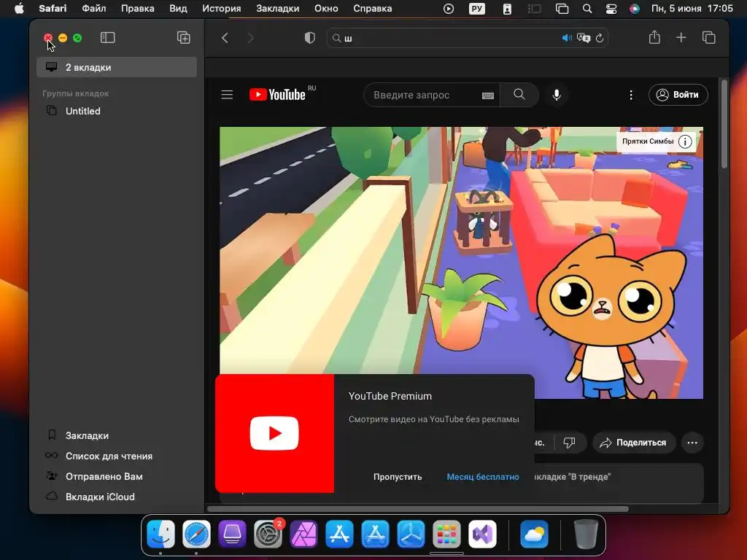Open the Файл menu
747x560 pixels.
[94, 9]
